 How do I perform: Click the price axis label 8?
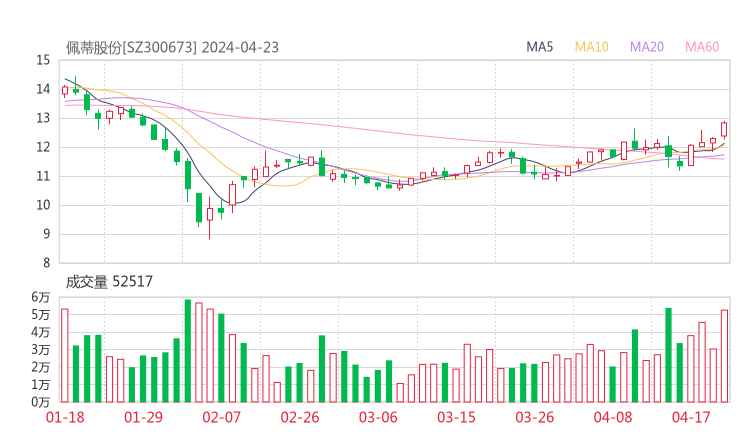tap(46, 263)
